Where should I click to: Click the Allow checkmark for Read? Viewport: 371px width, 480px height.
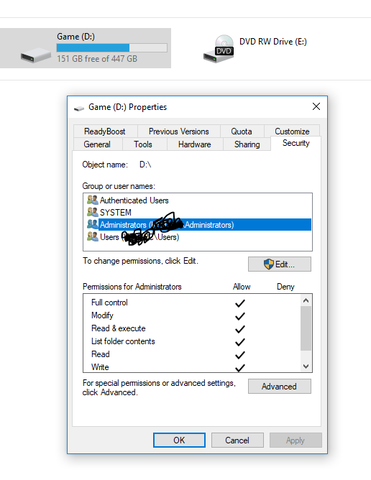pyautogui.click(x=240, y=355)
